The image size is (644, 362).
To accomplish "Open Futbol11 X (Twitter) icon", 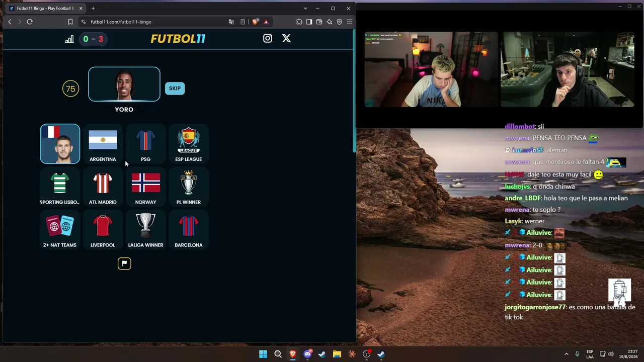I will (x=286, y=38).
